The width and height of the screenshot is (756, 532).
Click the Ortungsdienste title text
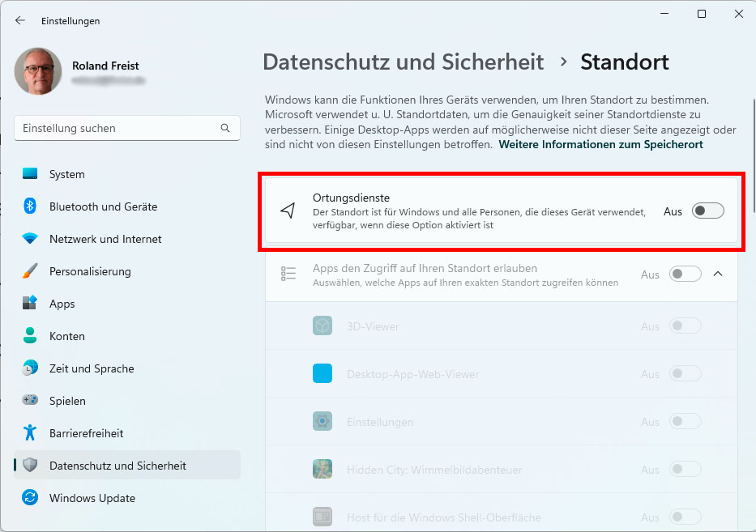pyautogui.click(x=351, y=198)
